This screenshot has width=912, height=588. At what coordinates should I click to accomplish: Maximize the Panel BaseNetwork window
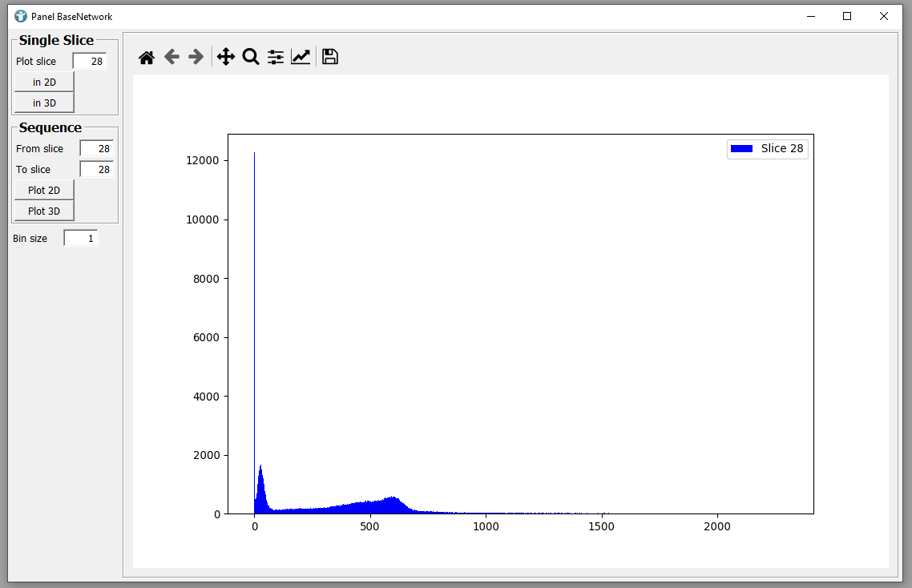click(x=847, y=16)
